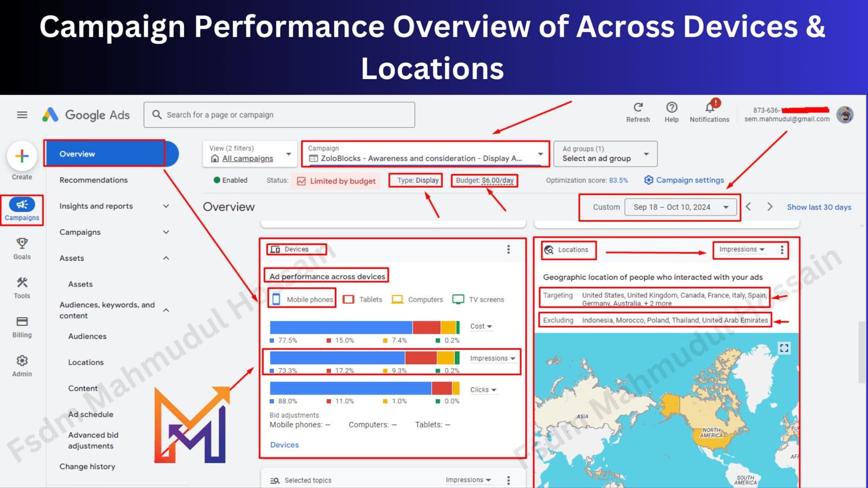Go to previous date range
Screen dimensions: 868x488
pyautogui.click(x=749, y=207)
